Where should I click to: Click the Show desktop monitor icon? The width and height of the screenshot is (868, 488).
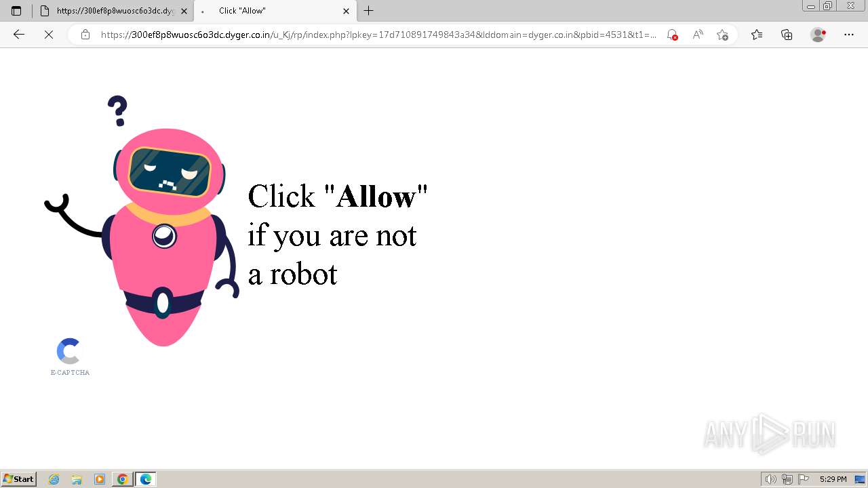coord(860,479)
